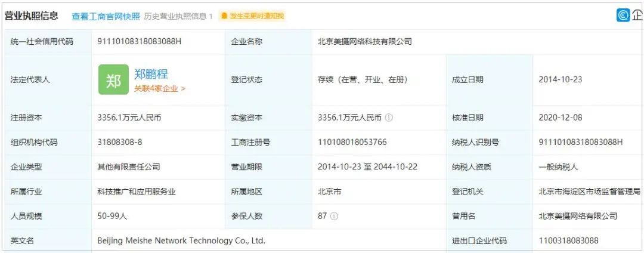Click taxpayer qualification 一般纳税人

[558, 167]
